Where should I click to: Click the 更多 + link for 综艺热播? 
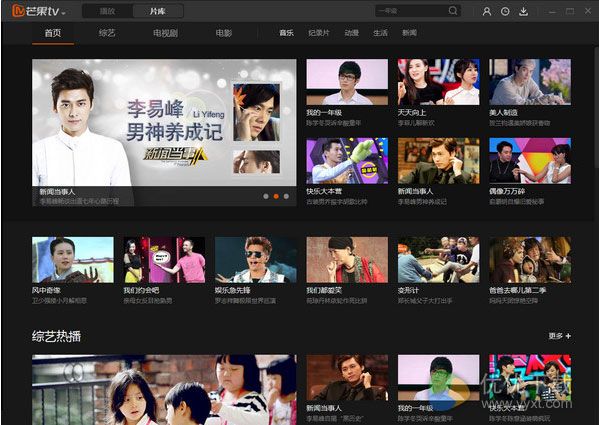[560, 336]
